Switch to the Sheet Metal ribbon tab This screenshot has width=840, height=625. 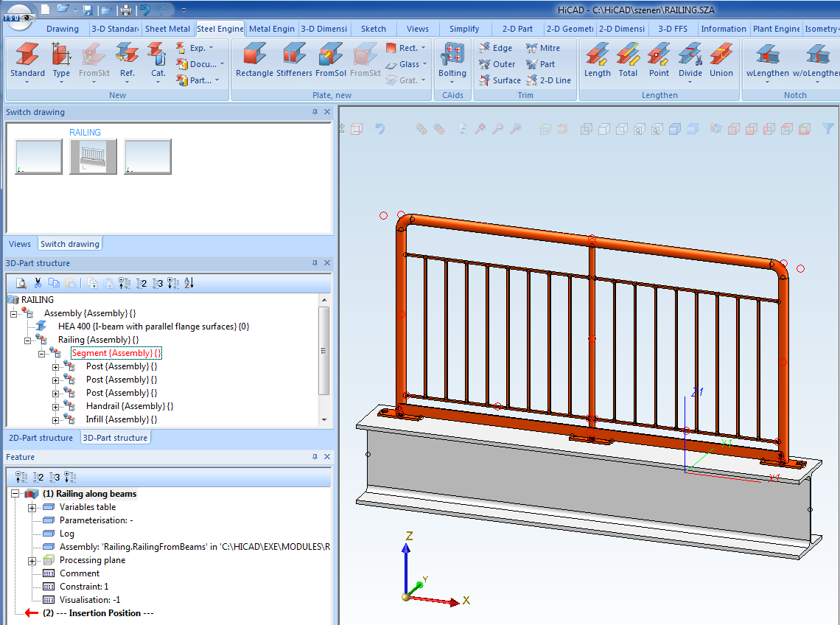167,29
